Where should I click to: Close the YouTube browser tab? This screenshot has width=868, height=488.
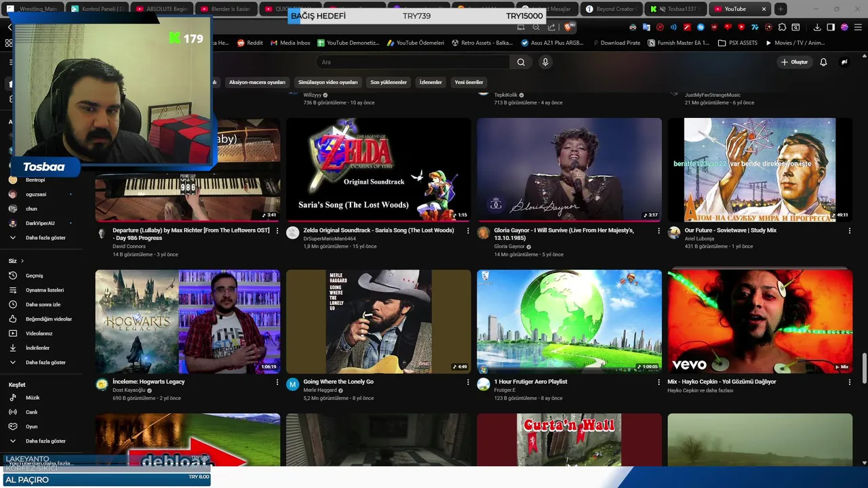tap(764, 9)
